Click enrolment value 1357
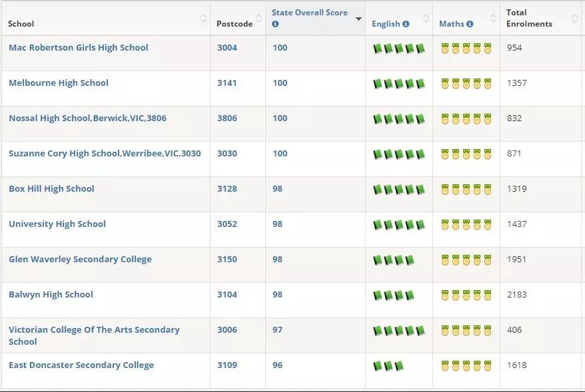 (517, 83)
